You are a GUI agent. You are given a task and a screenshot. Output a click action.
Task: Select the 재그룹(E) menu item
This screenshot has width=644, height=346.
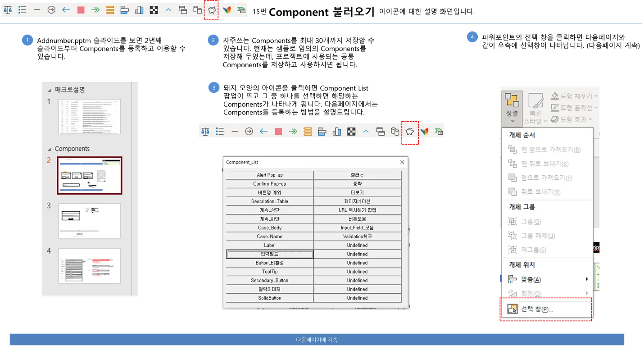click(548, 250)
